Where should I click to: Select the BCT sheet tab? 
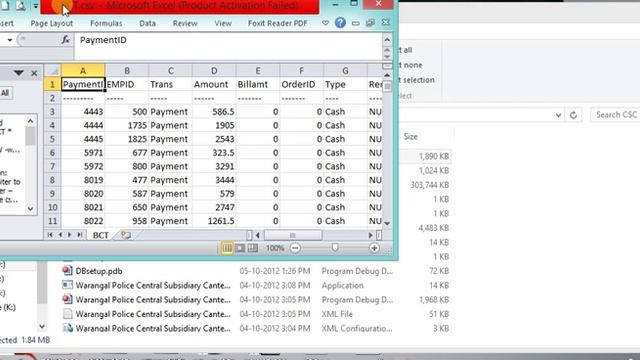(x=100, y=235)
